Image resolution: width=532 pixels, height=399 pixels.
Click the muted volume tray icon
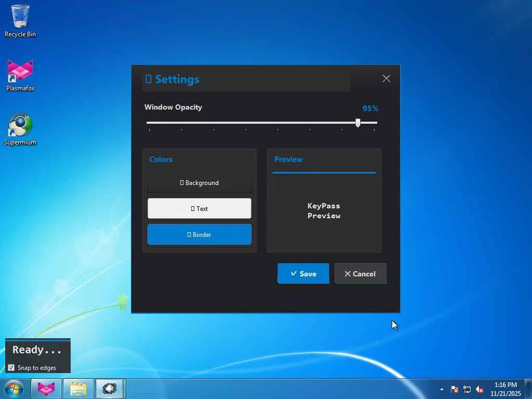coord(480,389)
